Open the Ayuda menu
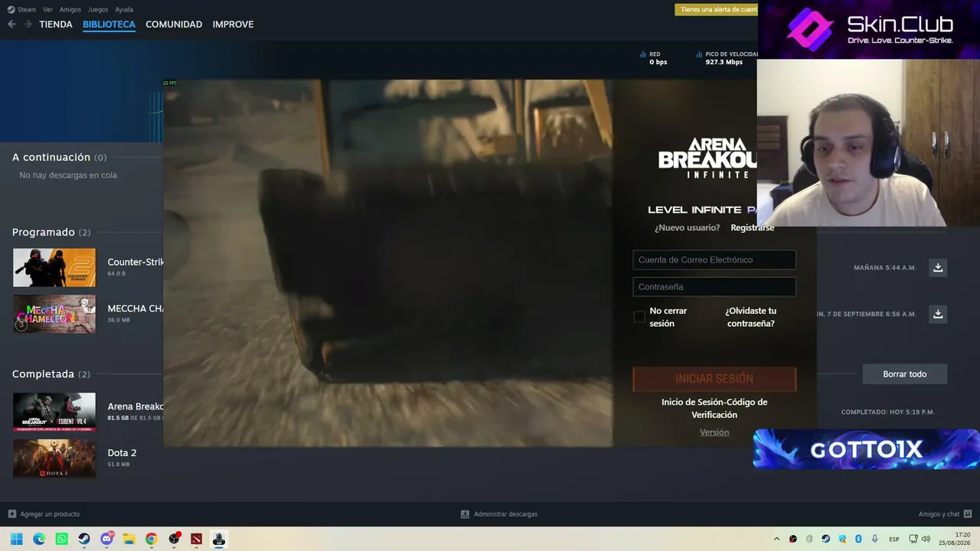 click(124, 9)
